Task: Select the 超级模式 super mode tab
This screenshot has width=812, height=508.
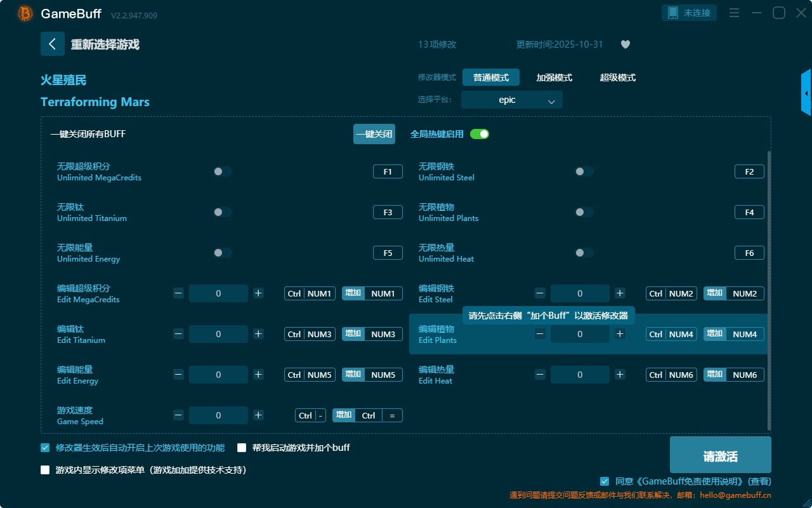Action: [617, 77]
